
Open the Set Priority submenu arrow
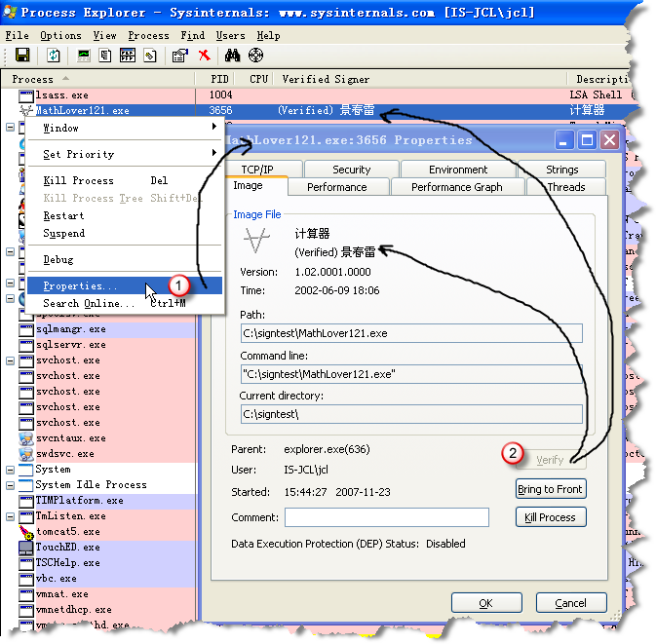[x=214, y=152]
